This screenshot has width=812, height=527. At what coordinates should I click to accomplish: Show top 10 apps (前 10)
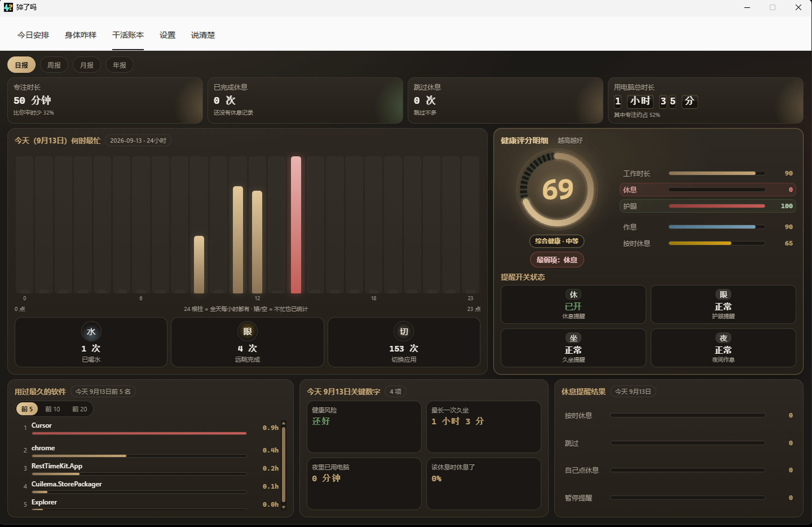tap(52, 409)
